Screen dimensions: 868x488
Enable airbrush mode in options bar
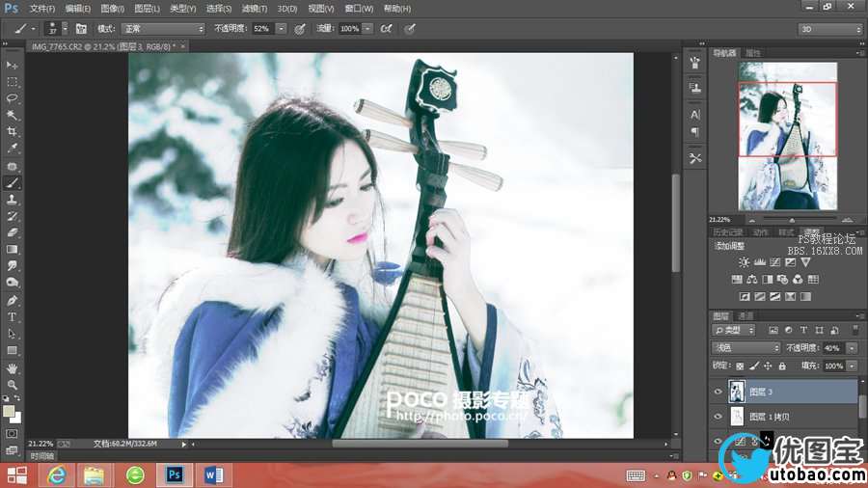386,29
